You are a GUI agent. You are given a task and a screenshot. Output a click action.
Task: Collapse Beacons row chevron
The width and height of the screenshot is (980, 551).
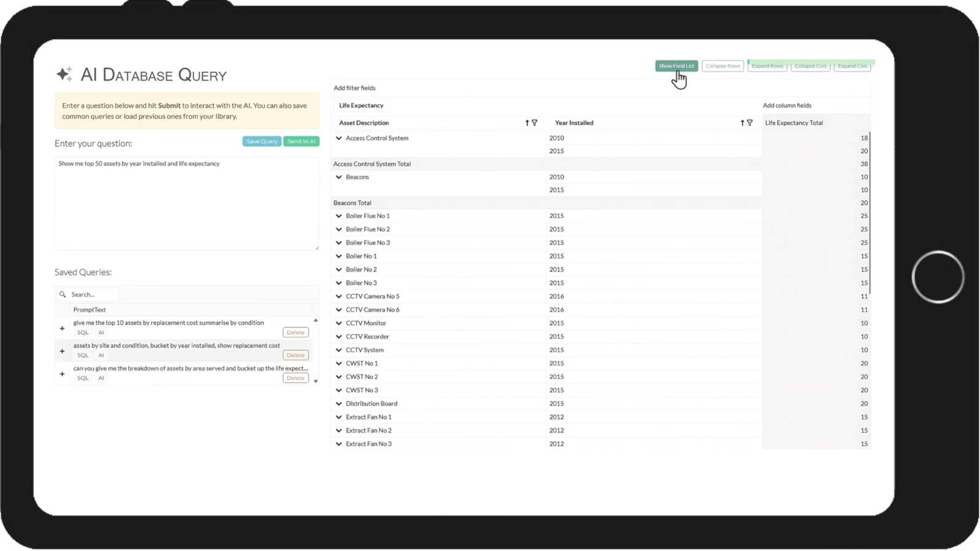(x=339, y=177)
